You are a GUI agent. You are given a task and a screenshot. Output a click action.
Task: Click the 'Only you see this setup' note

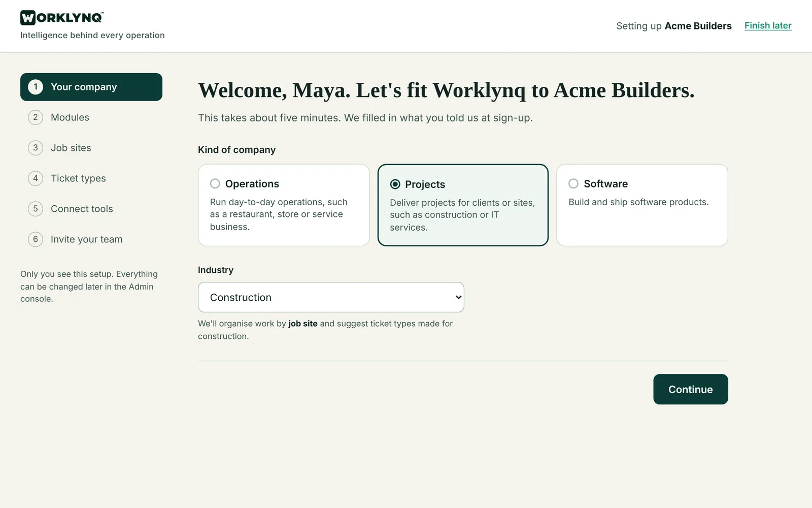coord(89,287)
